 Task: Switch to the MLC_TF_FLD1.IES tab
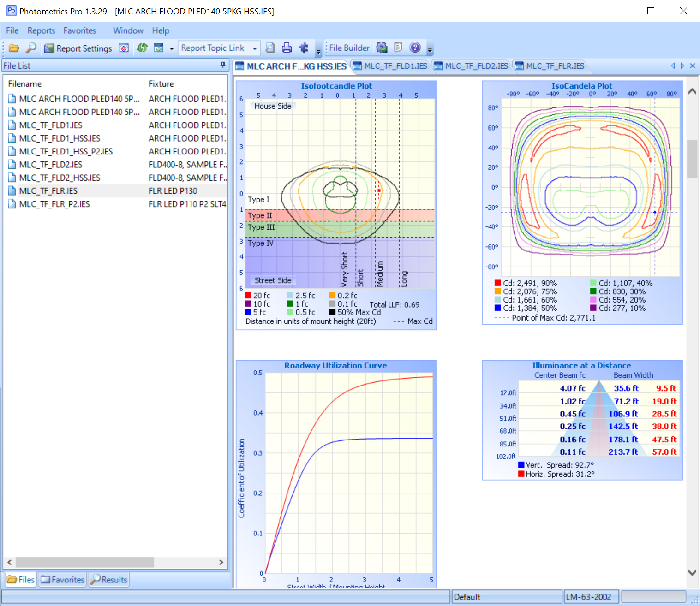[390, 66]
